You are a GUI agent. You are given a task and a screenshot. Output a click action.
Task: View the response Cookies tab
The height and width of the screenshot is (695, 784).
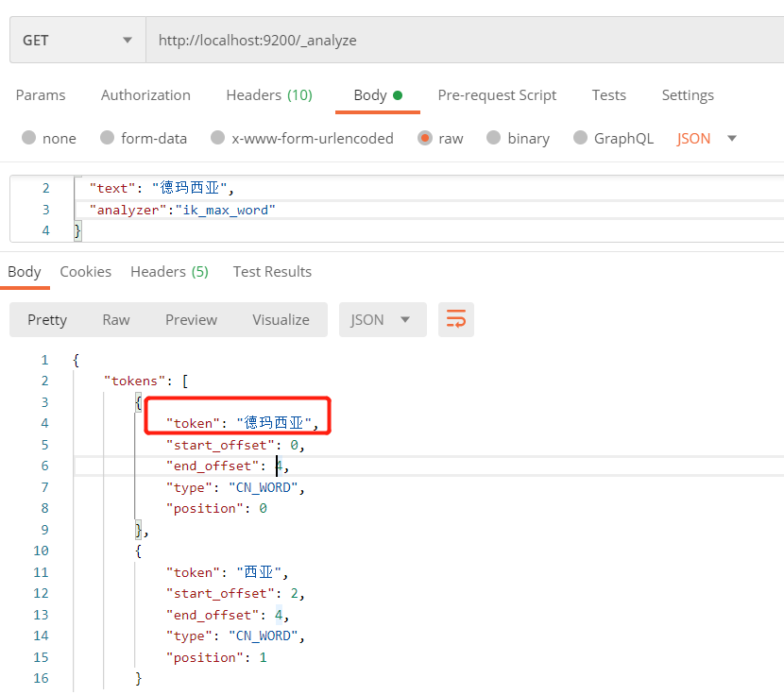[85, 271]
